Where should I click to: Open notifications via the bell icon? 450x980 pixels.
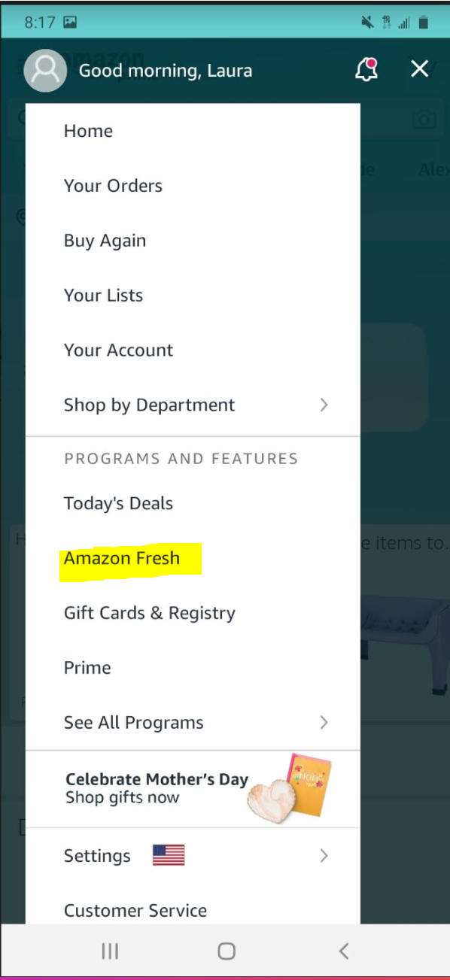point(366,70)
